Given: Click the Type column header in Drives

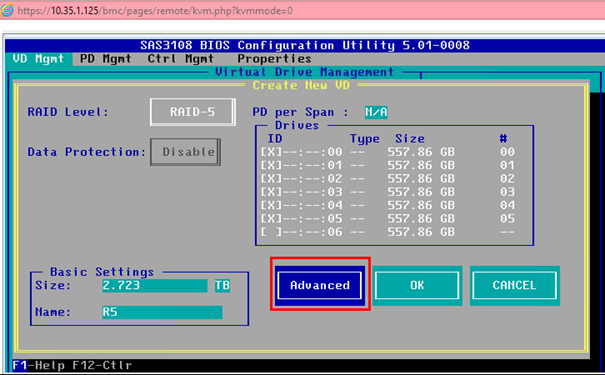Looking at the screenshot, I should [x=365, y=139].
